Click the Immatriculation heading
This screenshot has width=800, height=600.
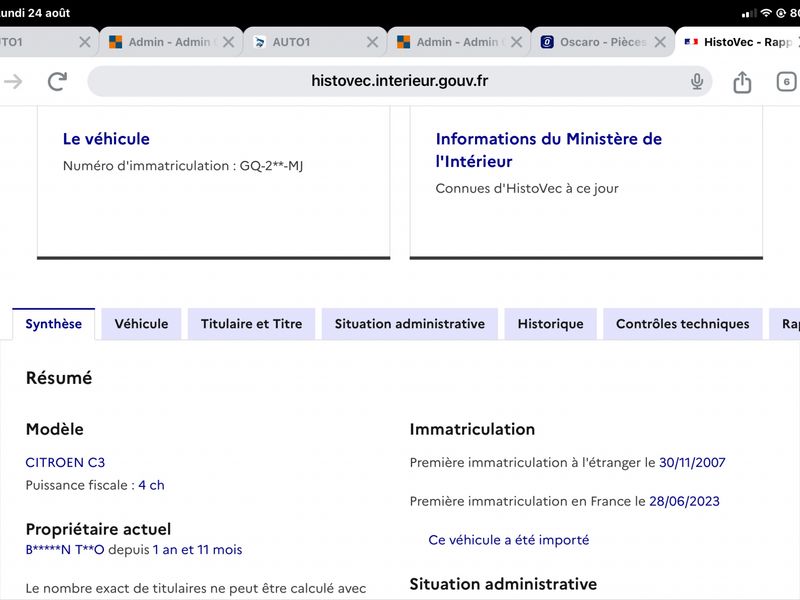point(472,429)
